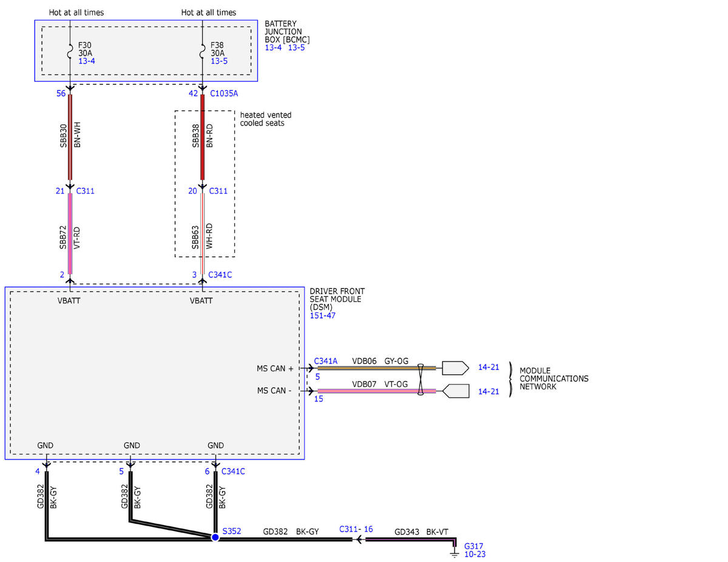Click the C311 label beside pin 21
The image size is (728, 562).
[86, 191]
